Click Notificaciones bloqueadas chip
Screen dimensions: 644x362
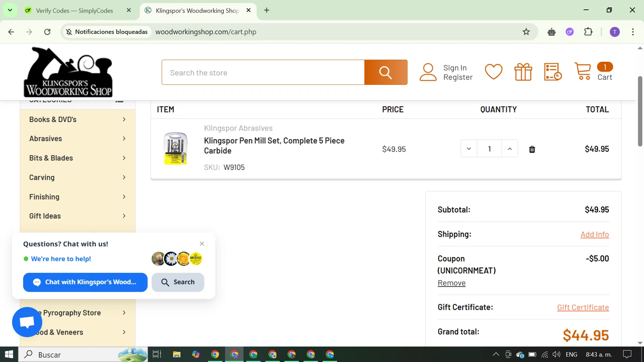(x=106, y=32)
